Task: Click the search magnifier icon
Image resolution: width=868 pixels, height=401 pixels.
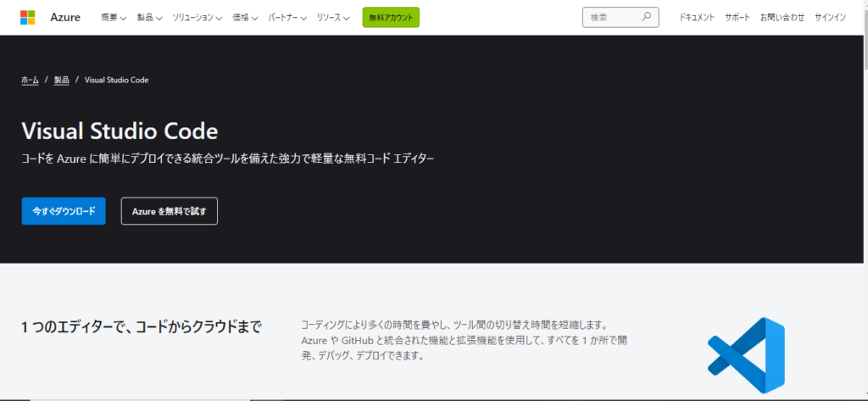Action: [x=646, y=17]
